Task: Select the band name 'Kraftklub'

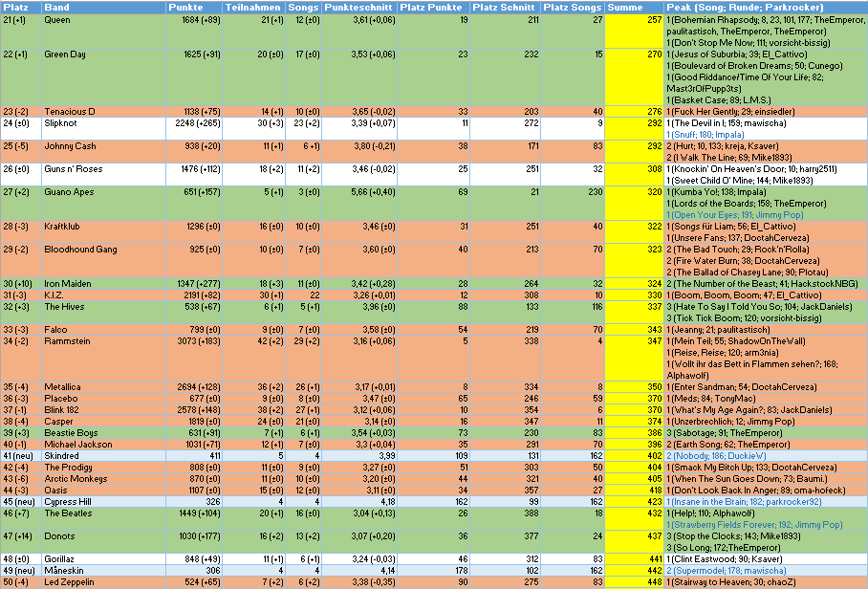Action: [62, 227]
